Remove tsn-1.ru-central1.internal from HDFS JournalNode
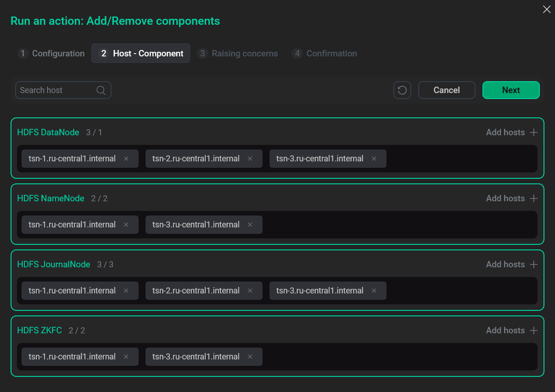 (x=126, y=290)
